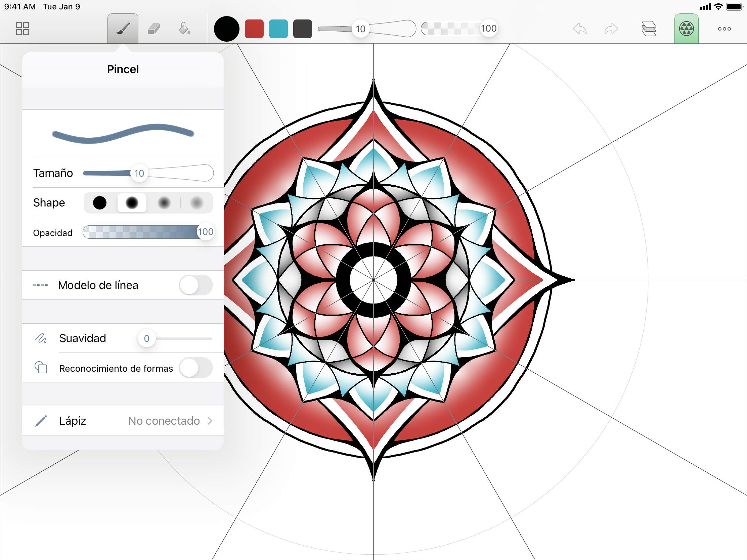Choose the teal color swatch
This screenshot has width=747, height=560.
click(x=278, y=29)
